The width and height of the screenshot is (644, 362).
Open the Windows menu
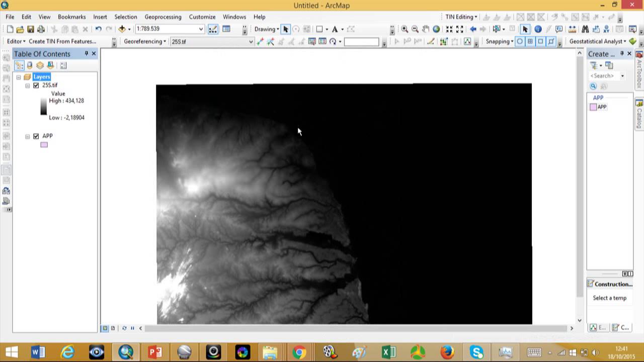click(x=234, y=17)
